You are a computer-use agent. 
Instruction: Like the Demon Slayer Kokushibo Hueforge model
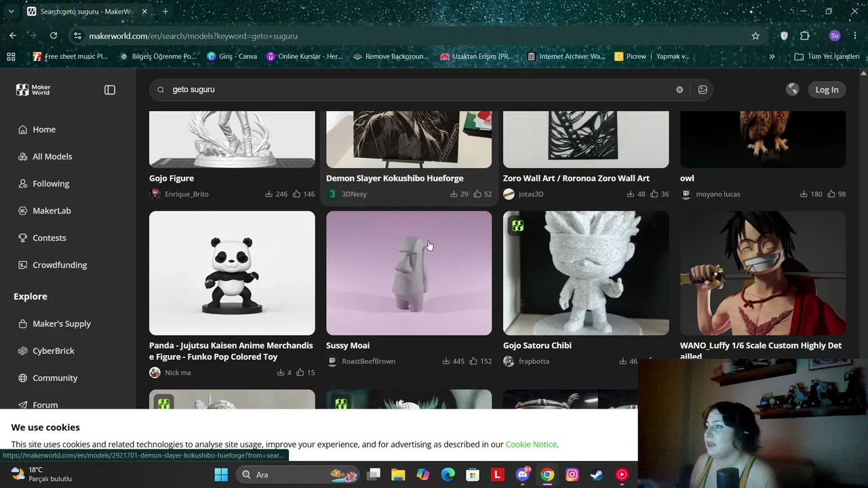477,194
